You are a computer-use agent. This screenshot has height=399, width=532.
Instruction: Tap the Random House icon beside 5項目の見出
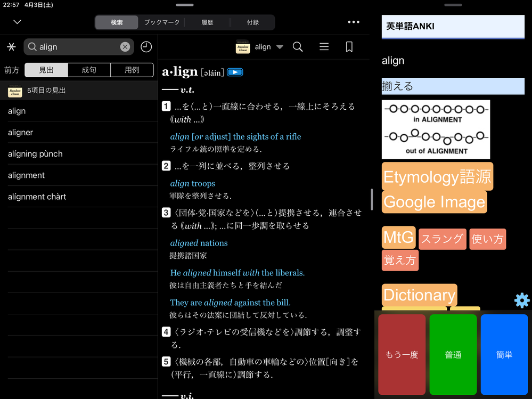pyautogui.click(x=15, y=91)
